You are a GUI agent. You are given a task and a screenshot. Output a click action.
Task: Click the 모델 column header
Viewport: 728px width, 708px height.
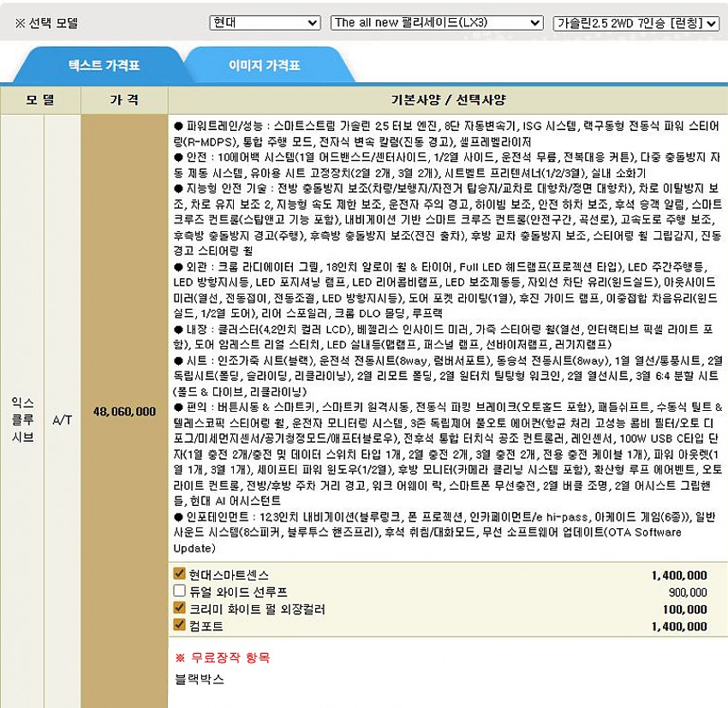(x=40, y=99)
